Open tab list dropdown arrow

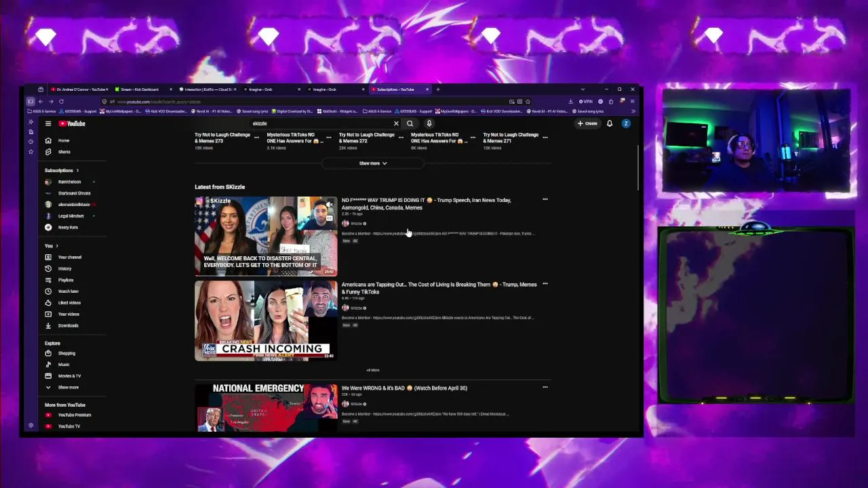(582, 89)
